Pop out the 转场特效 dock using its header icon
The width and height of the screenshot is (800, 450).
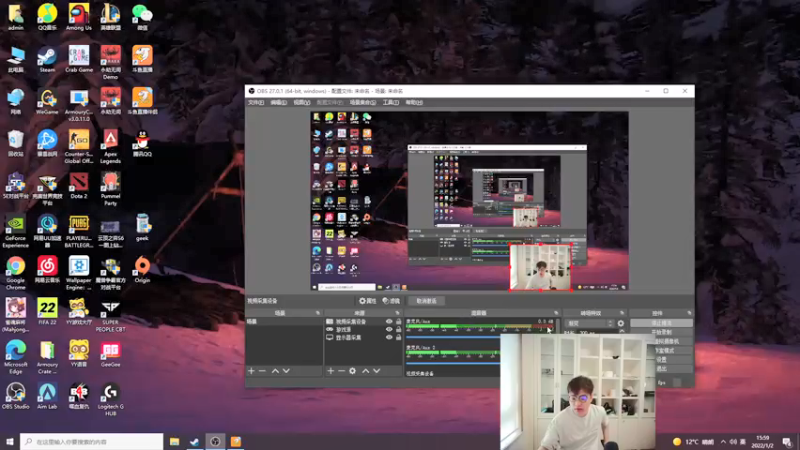pyautogui.click(x=622, y=313)
